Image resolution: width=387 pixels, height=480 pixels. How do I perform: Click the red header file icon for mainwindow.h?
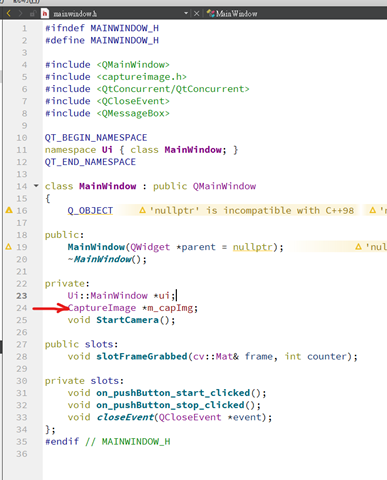[45, 13]
